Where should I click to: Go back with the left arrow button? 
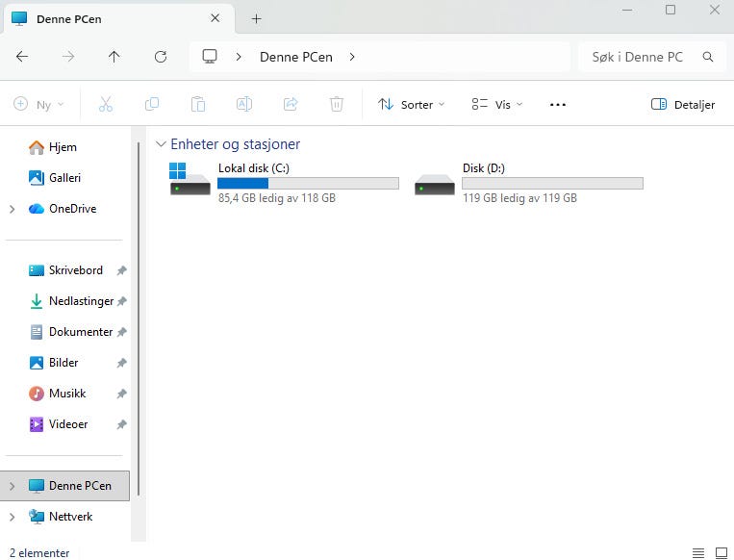[22, 57]
